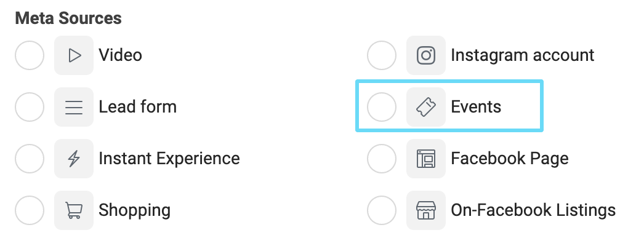Click the Lead form lines icon
The height and width of the screenshot is (246, 644).
pos(74,107)
